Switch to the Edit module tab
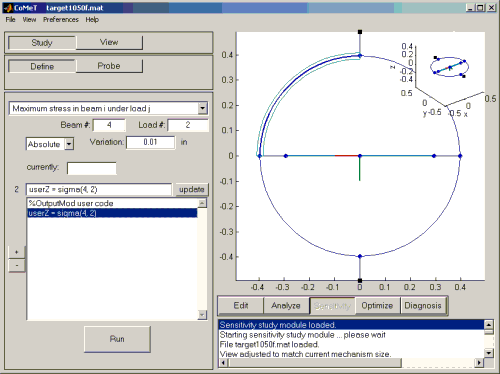This screenshot has width=500, height=374. [241, 306]
